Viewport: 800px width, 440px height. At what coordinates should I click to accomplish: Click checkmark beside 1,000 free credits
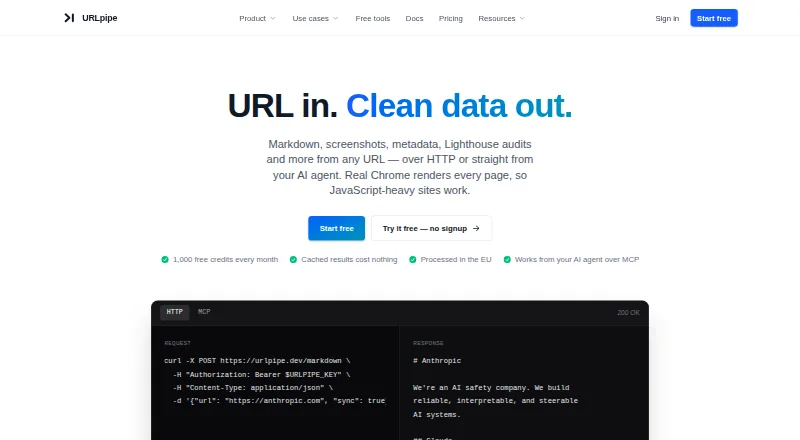click(165, 259)
